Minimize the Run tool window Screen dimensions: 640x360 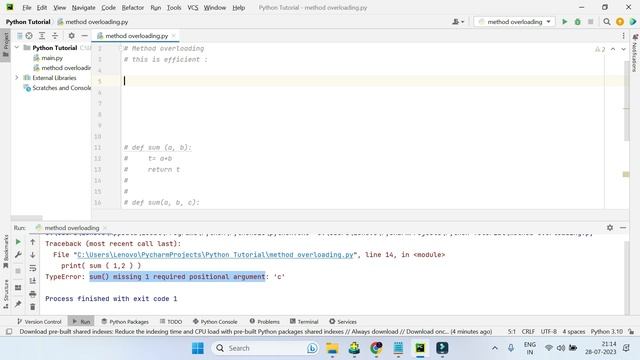(x=623, y=228)
